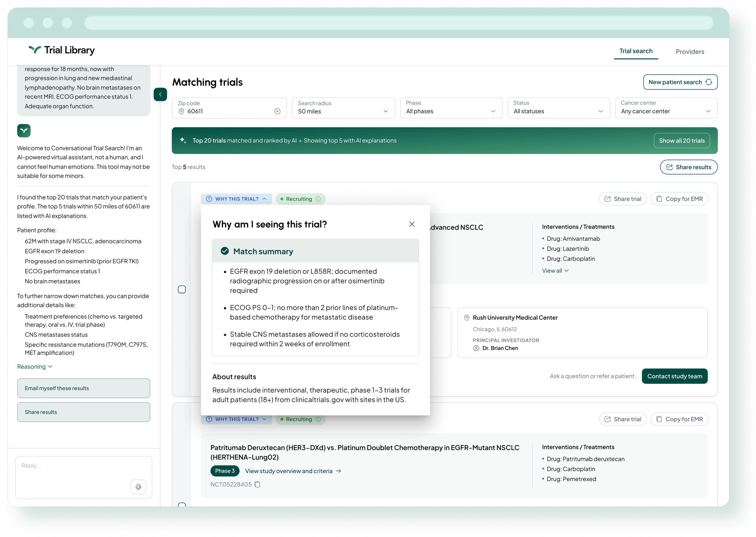Screen dimensions: 756x537
Task: Open the Status filter dropdown
Action: (x=559, y=108)
